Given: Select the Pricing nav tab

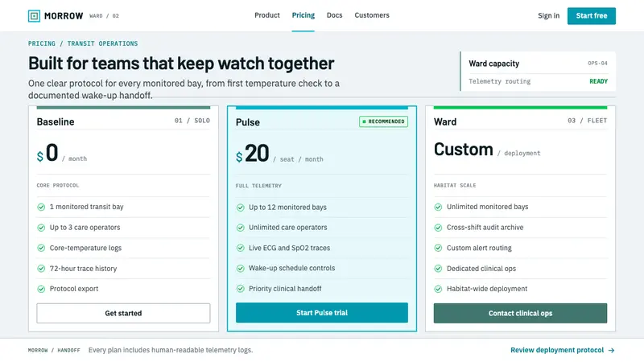Looking at the screenshot, I should click(303, 15).
